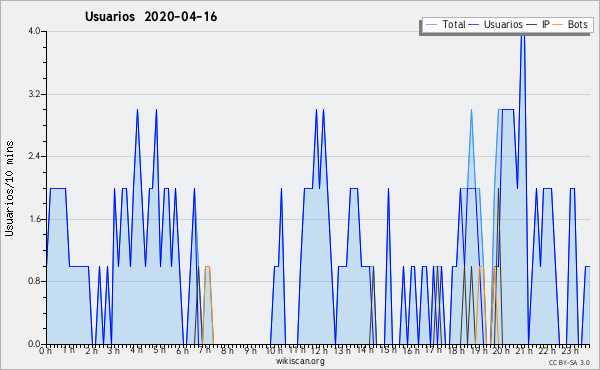Click the 21 h x-axis label
The image size is (600, 370).
[x=523, y=350]
